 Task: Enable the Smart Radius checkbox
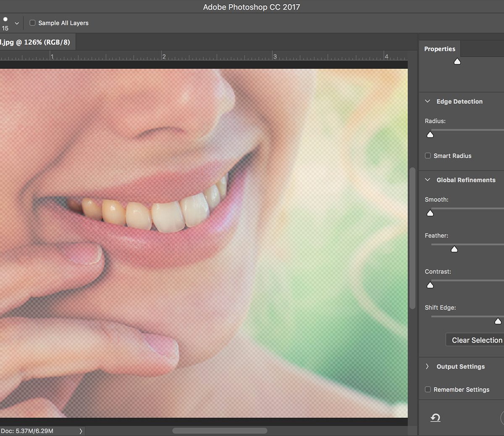tap(428, 156)
